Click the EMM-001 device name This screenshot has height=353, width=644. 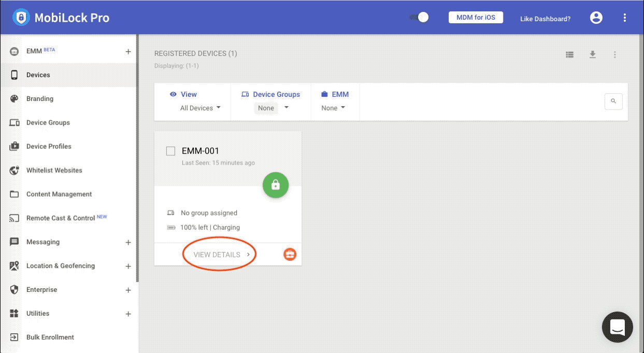[x=201, y=151]
